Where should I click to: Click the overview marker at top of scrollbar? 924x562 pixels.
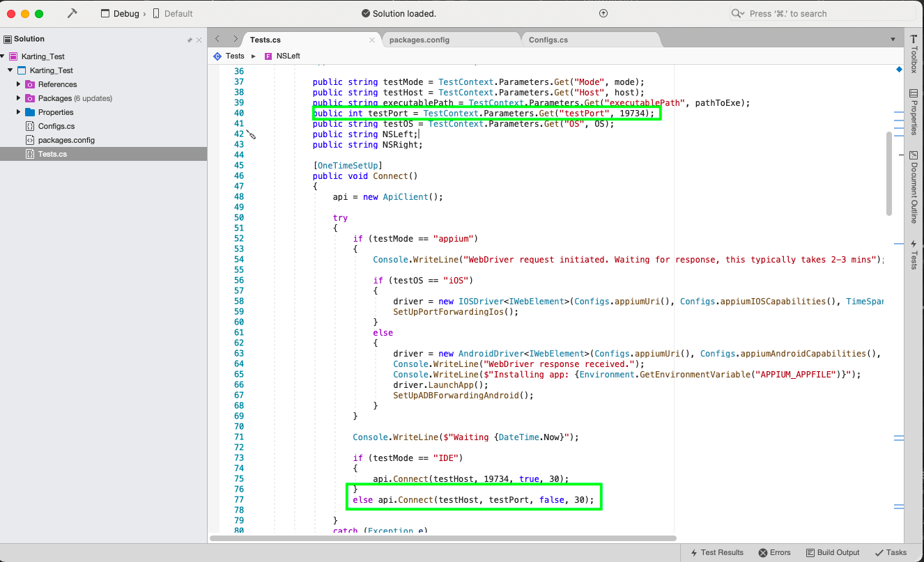899,70
